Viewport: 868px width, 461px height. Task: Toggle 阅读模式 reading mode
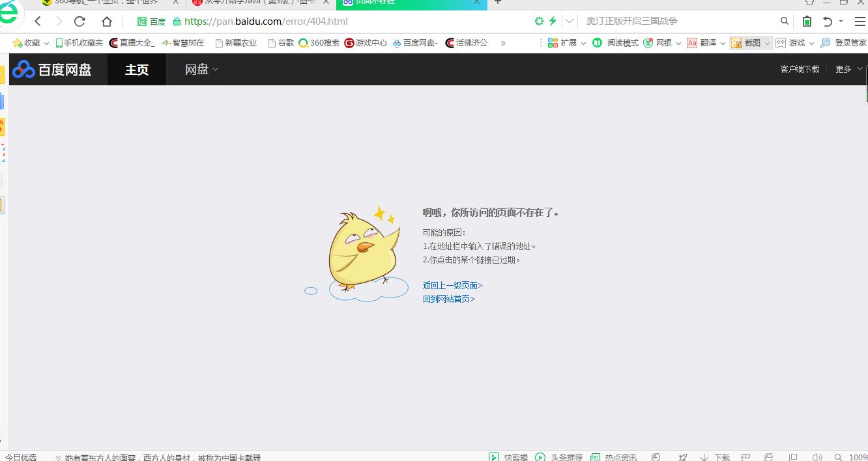click(616, 43)
